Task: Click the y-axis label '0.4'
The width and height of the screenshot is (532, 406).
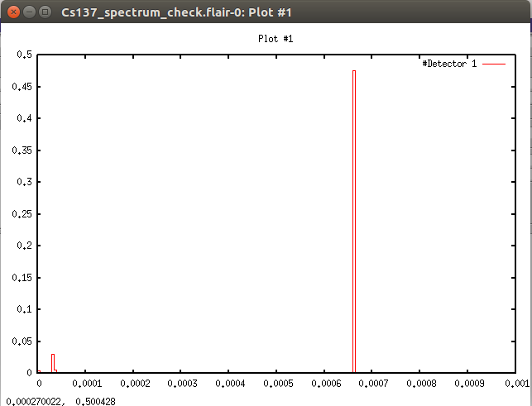Action: tap(25, 118)
